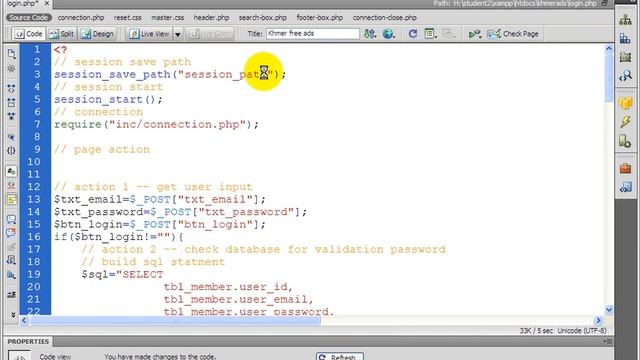Open master.css related file
This screenshot has width=640, height=360.
coord(168,18)
